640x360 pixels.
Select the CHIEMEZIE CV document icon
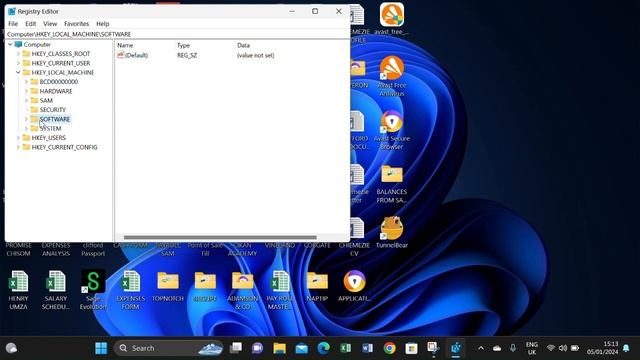354,237
